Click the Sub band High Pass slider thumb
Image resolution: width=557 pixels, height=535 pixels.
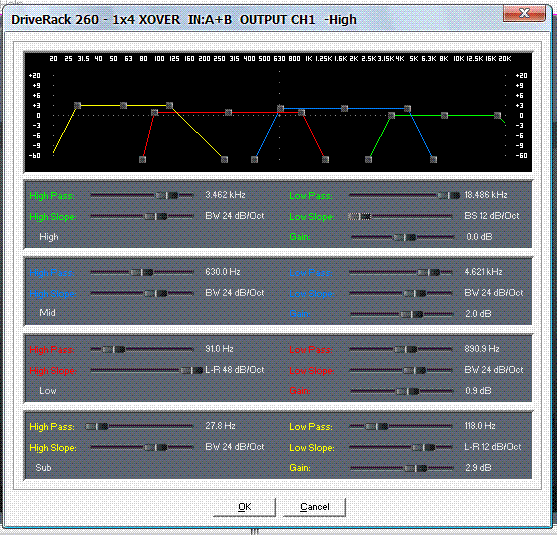pyautogui.click(x=97, y=427)
